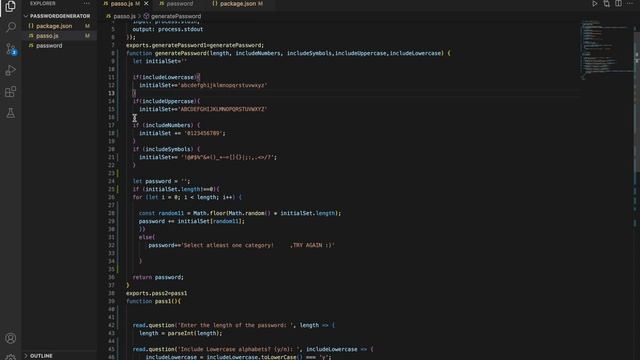Close the passo.js tab
Viewport: 640px width, 360px height.
[x=146, y=4]
